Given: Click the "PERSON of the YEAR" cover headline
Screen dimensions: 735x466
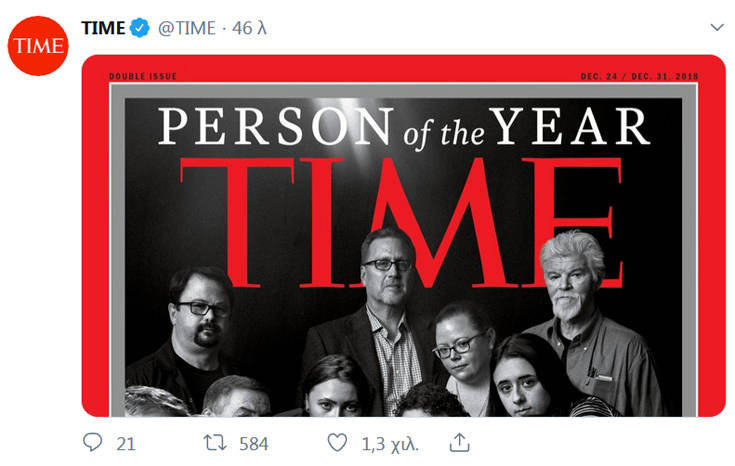Looking at the screenshot, I should coord(403,128).
